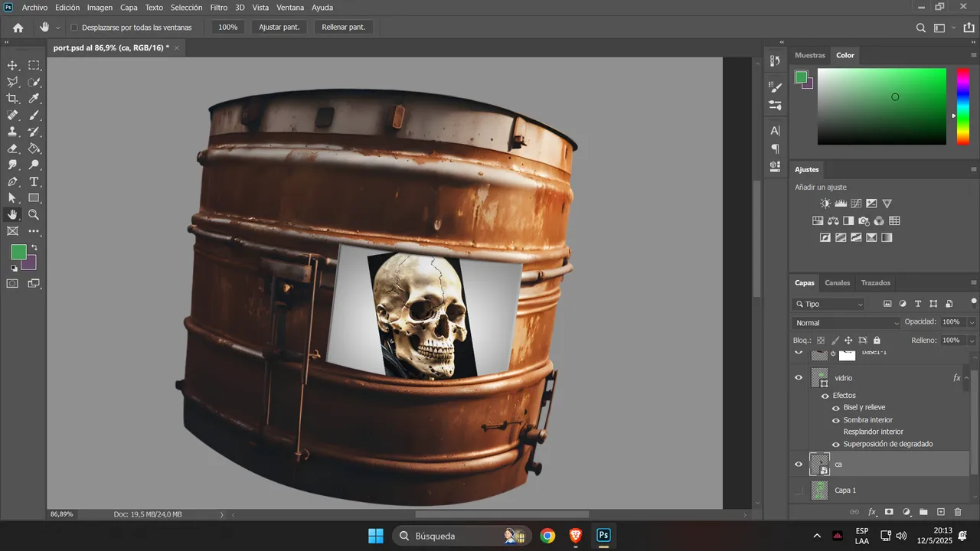Hide the Superposición de degradado effect
The image size is (980, 551).
coord(836,445)
